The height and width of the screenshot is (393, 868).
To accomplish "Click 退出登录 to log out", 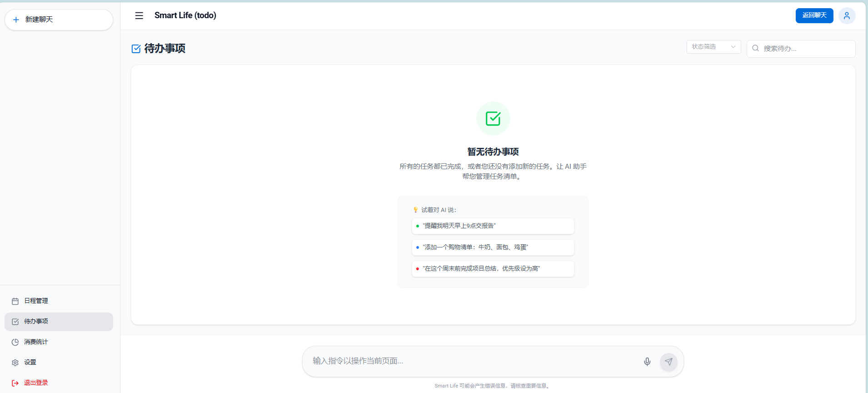I will (59, 383).
